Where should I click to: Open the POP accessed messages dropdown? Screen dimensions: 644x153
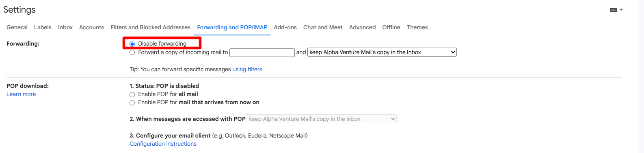pyautogui.click(x=322, y=119)
